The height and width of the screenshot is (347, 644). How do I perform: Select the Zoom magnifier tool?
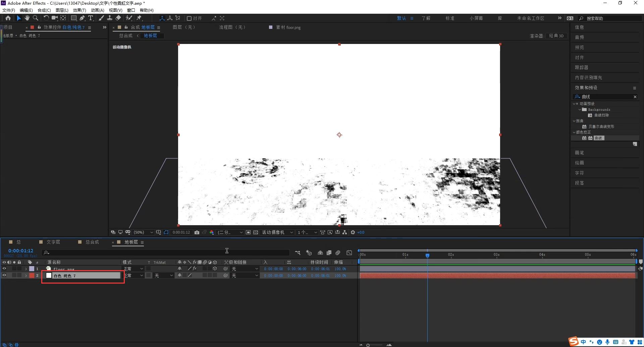coord(36,18)
